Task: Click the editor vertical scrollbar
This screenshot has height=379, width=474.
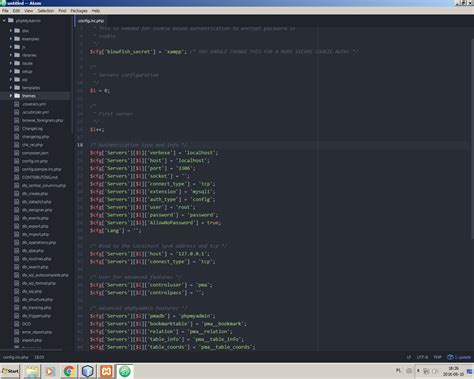Action: pos(472,140)
